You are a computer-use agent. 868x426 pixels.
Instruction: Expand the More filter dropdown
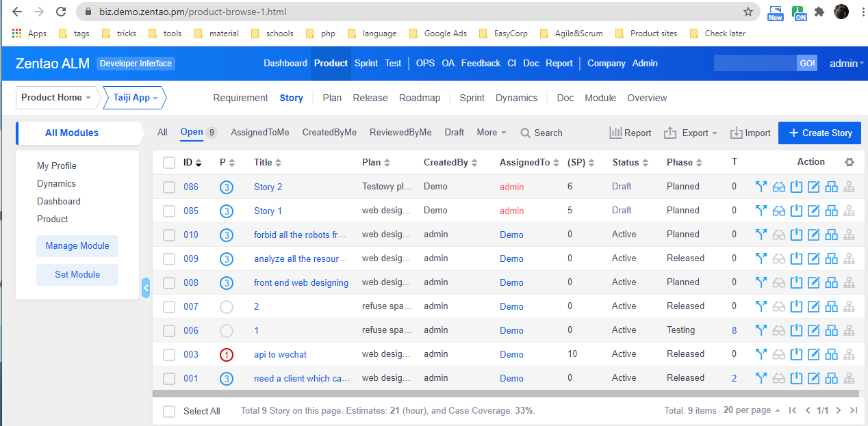pyautogui.click(x=492, y=133)
